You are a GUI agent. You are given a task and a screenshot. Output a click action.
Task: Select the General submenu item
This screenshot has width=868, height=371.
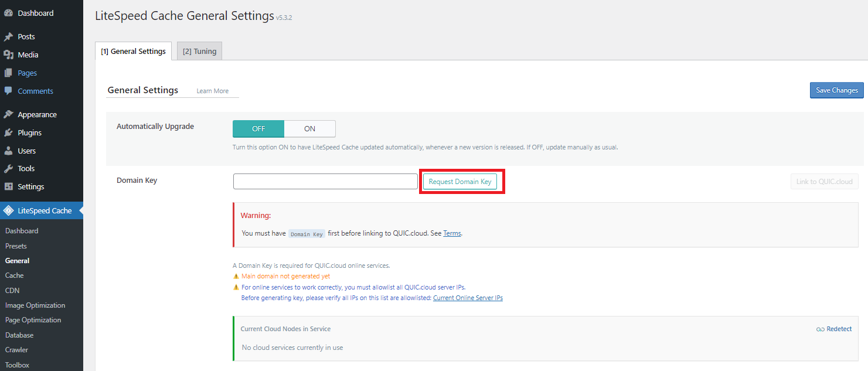(x=17, y=261)
